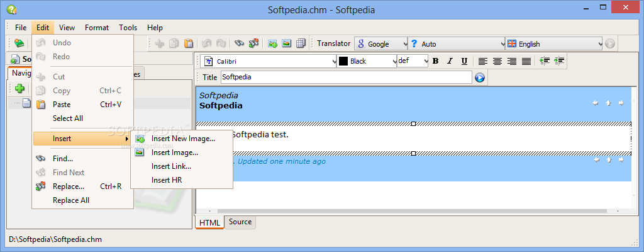Click the toolbar Insert New Image icon
This screenshot has height=252, width=644.
pyautogui.click(x=272, y=43)
